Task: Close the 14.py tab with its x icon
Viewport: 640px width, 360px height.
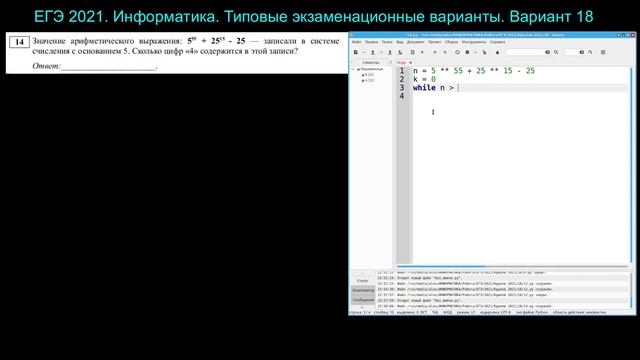Action: coord(411,62)
